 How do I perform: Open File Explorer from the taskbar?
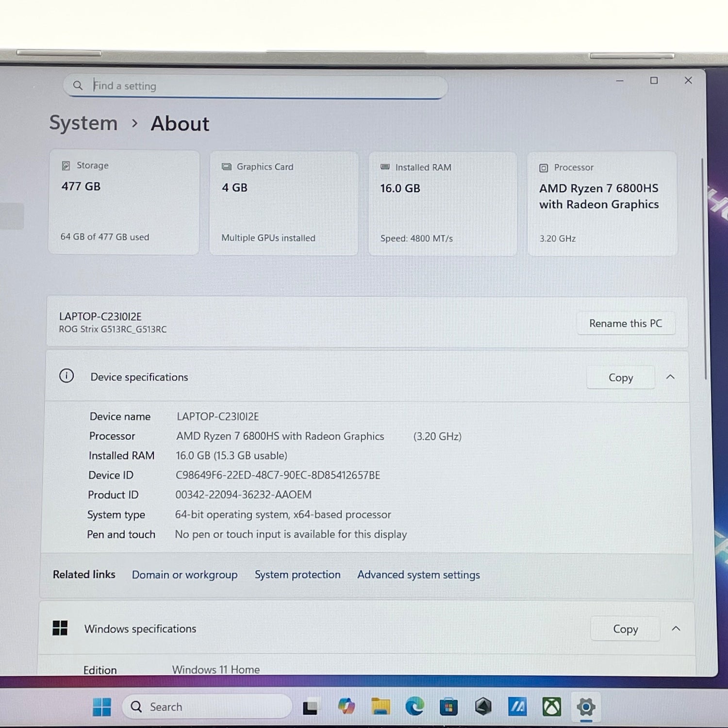point(381,707)
